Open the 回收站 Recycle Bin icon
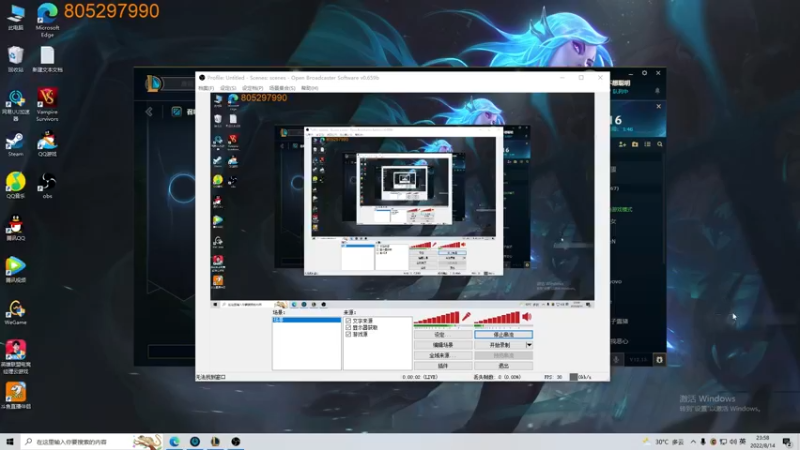The width and height of the screenshot is (800, 450). tap(16, 59)
